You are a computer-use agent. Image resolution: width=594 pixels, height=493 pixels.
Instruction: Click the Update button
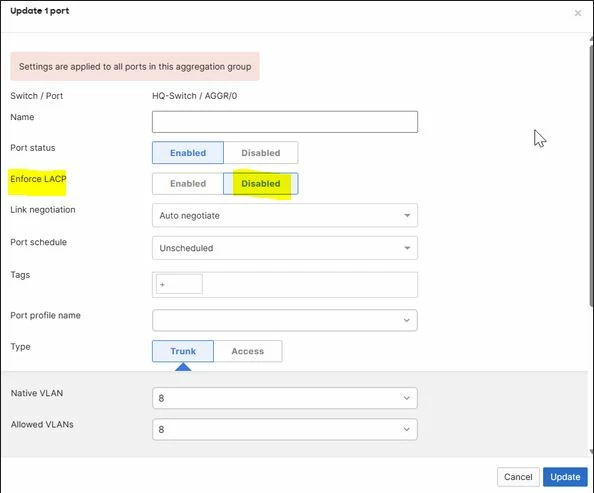(565, 477)
